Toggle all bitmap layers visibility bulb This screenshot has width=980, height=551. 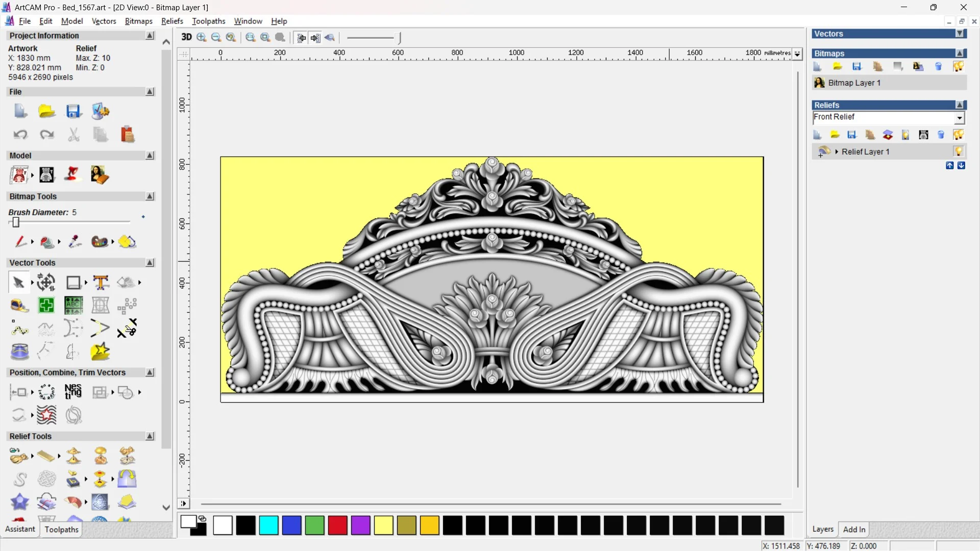pyautogui.click(x=958, y=66)
